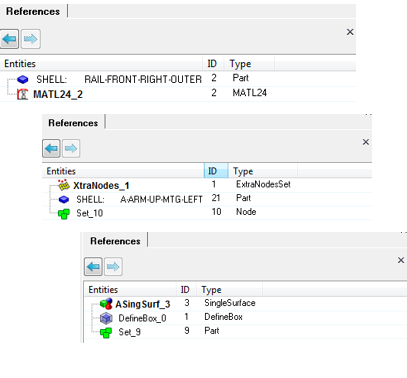Image resolution: width=407 pixels, height=378 pixels.
Task: Go forward in the middle References panel
Action: click(71, 148)
